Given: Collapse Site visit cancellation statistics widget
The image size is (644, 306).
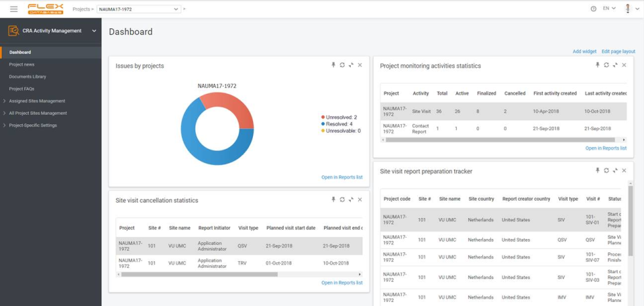Looking at the screenshot, I should coord(351,199).
